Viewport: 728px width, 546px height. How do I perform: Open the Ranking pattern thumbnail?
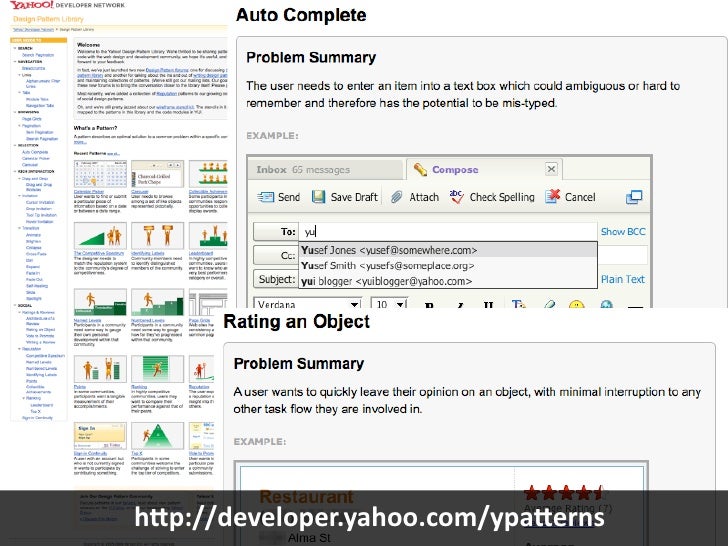click(x=157, y=369)
